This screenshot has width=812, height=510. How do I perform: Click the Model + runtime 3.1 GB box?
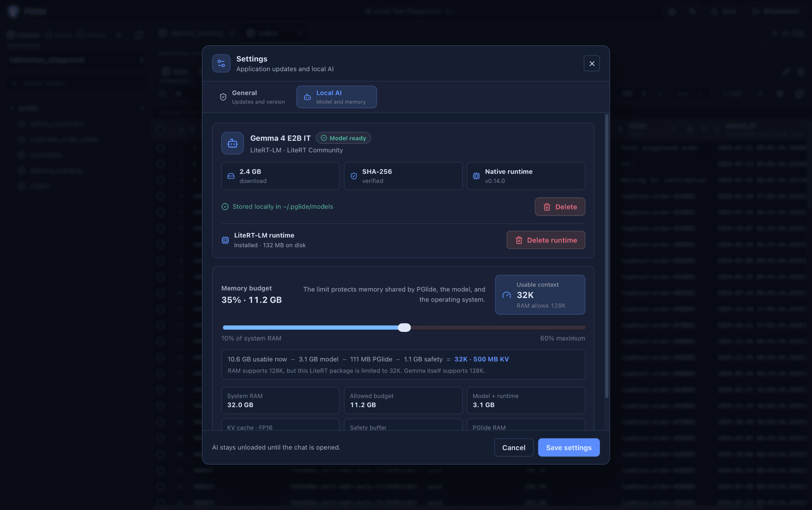coord(526,400)
